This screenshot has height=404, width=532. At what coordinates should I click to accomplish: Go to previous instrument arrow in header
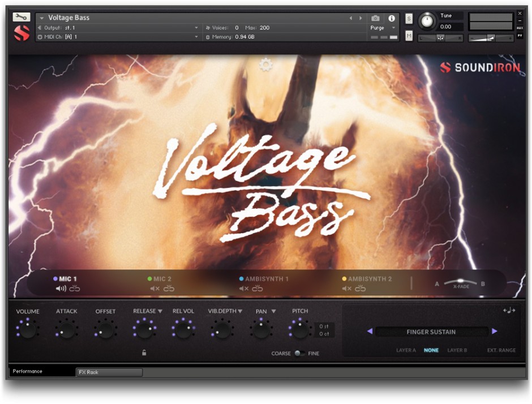tap(351, 18)
